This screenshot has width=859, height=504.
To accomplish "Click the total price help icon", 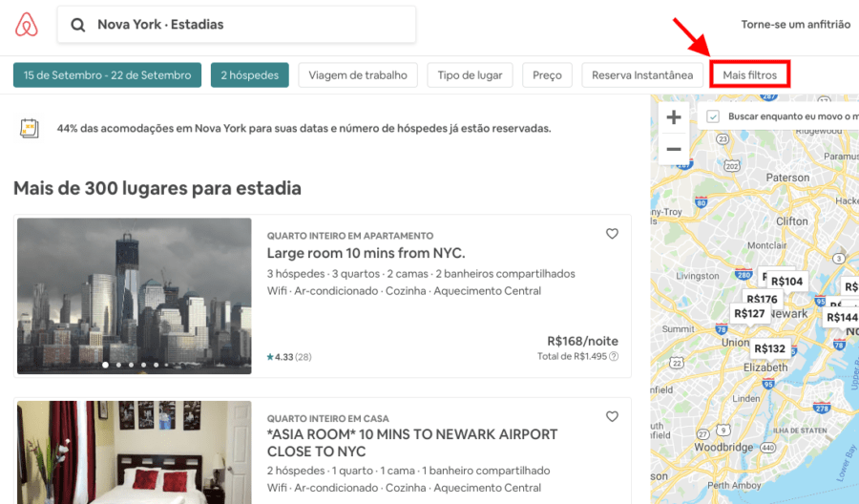I will point(614,357).
